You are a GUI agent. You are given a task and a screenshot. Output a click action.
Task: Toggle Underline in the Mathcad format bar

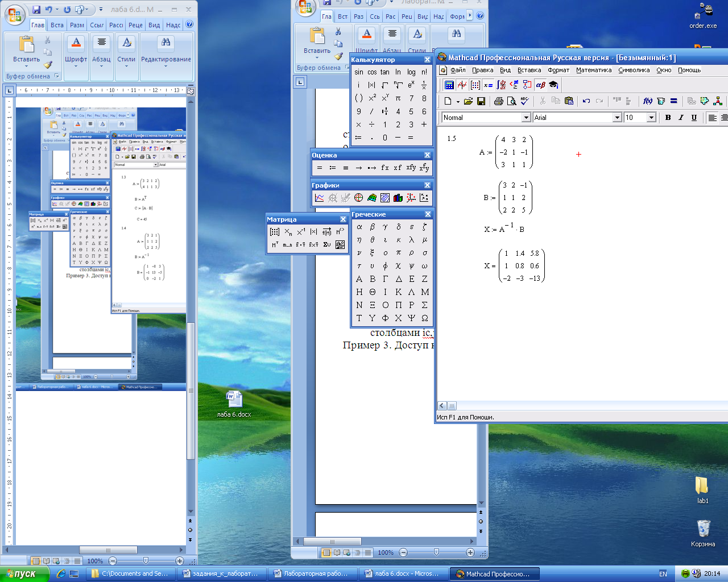694,118
